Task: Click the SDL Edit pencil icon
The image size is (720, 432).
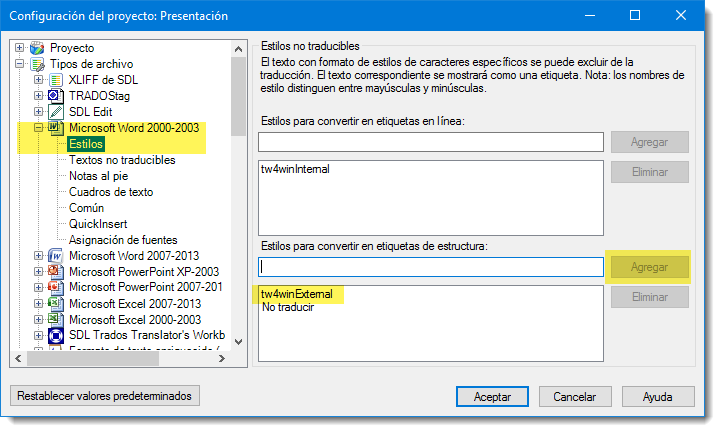Action: pyautogui.click(x=56, y=112)
